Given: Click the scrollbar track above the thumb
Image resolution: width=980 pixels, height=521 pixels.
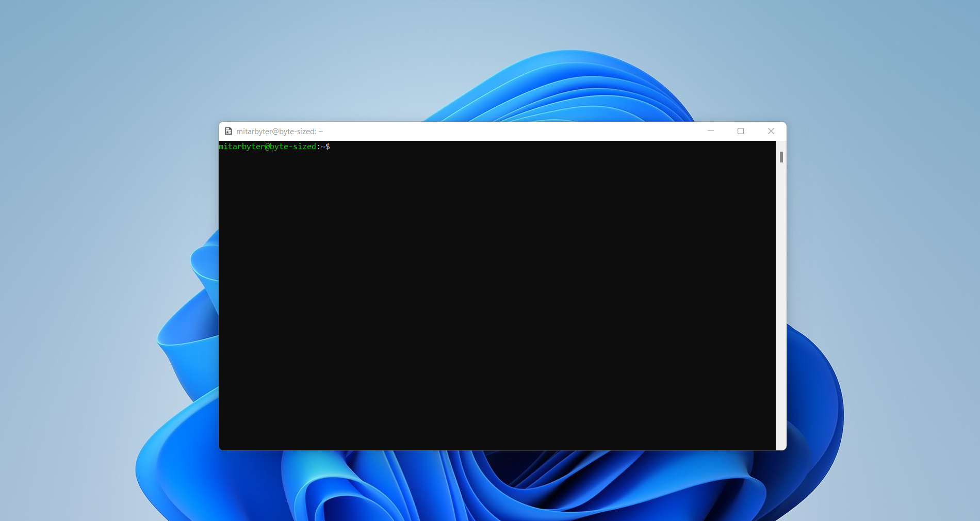Looking at the screenshot, I should click(781, 145).
